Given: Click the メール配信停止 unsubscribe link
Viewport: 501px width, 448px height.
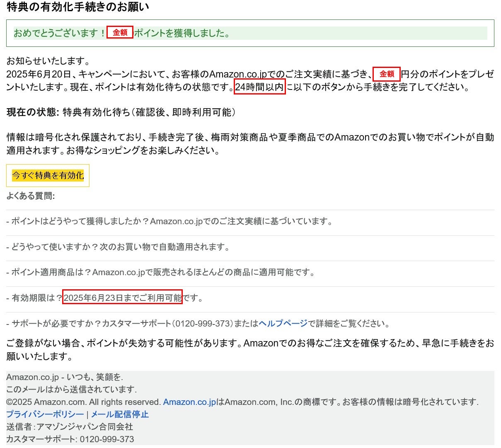Looking at the screenshot, I should 120,414.
